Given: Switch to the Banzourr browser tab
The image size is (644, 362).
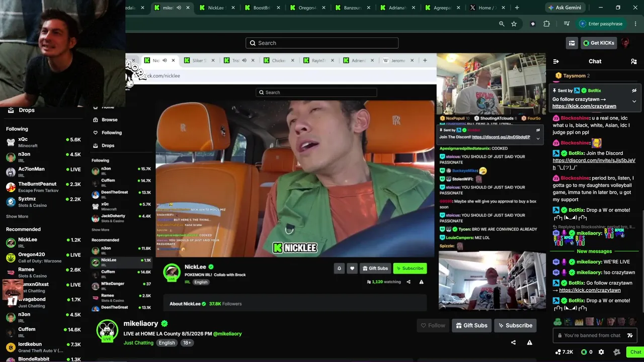Looking at the screenshot, I should tap(352, 8).
